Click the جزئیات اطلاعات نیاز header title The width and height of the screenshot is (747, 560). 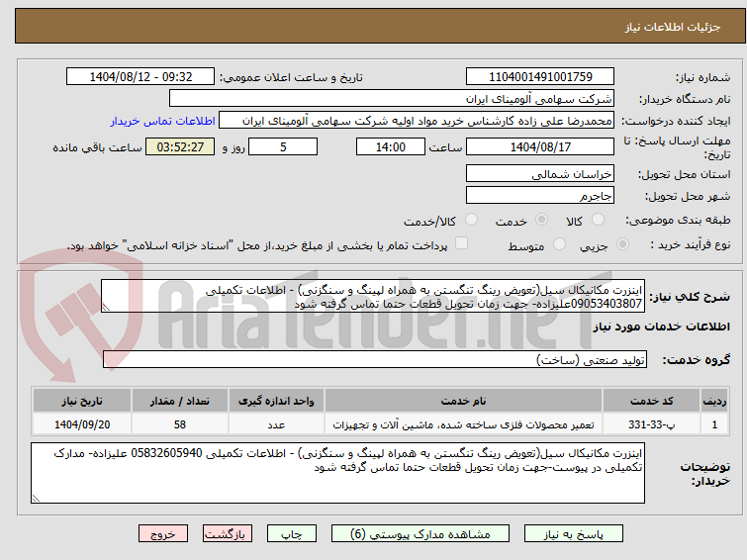pyautogui.click(x=673, y=27)
